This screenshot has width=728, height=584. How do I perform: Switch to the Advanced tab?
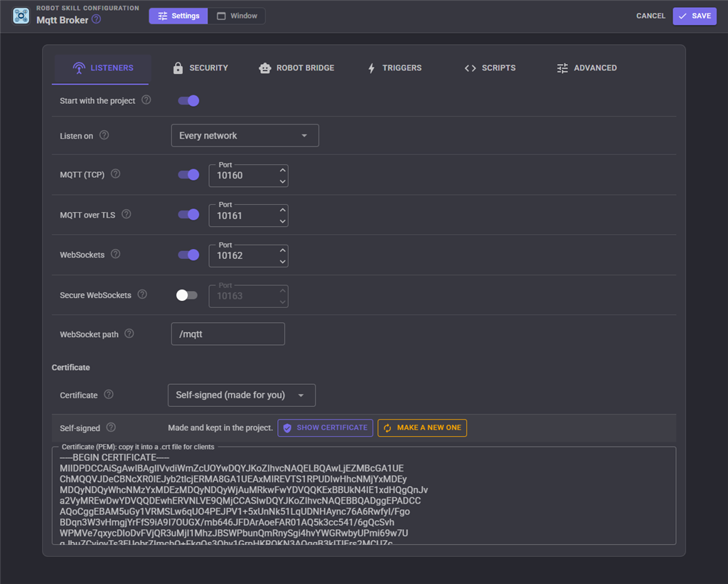[x=587, y=68]
